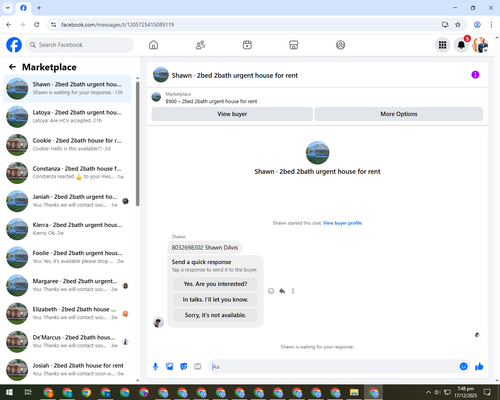
Task: Open the Janiah conversation
Action: coord(68,201)
